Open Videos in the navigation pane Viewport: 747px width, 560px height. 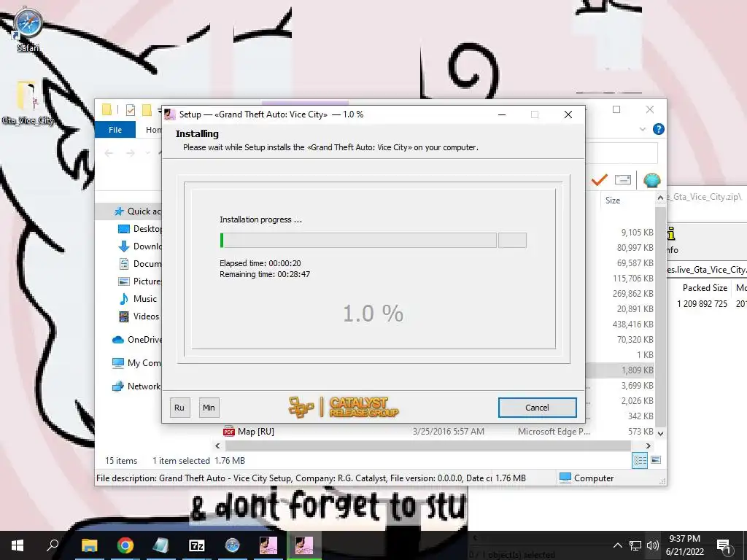(x=139, y=316)
